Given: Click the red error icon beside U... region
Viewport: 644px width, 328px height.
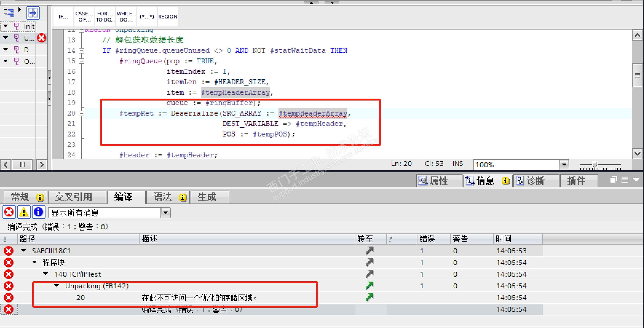Looking at the screenshot, I should pos(41,38).
